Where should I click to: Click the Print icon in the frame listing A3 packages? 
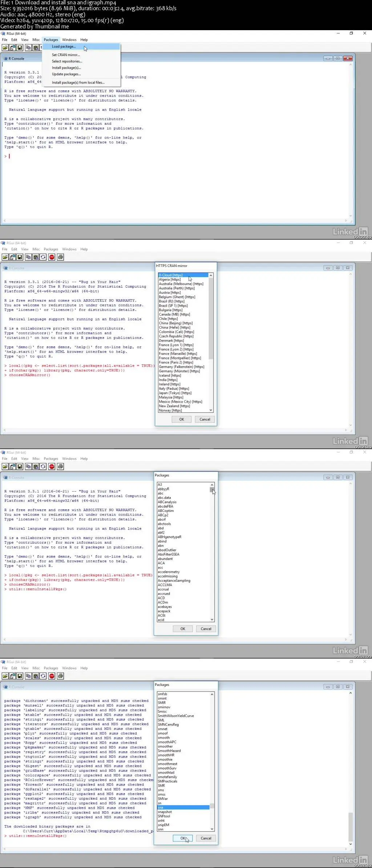tap(60, 467)
